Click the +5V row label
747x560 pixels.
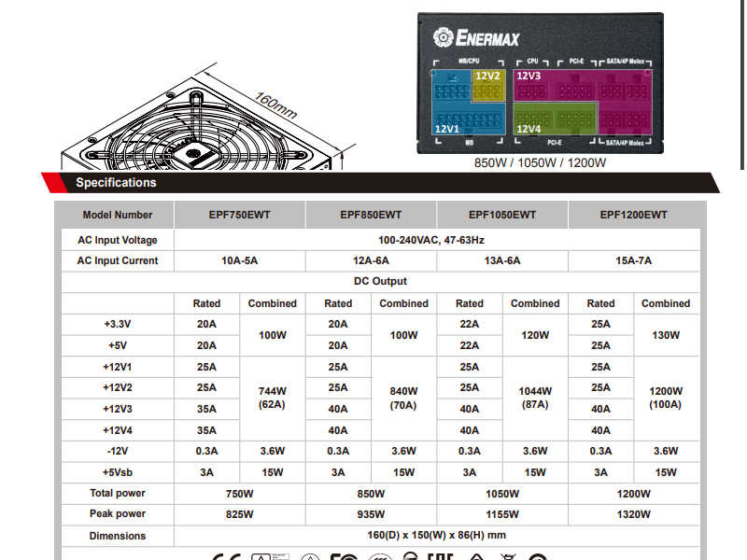118,345
